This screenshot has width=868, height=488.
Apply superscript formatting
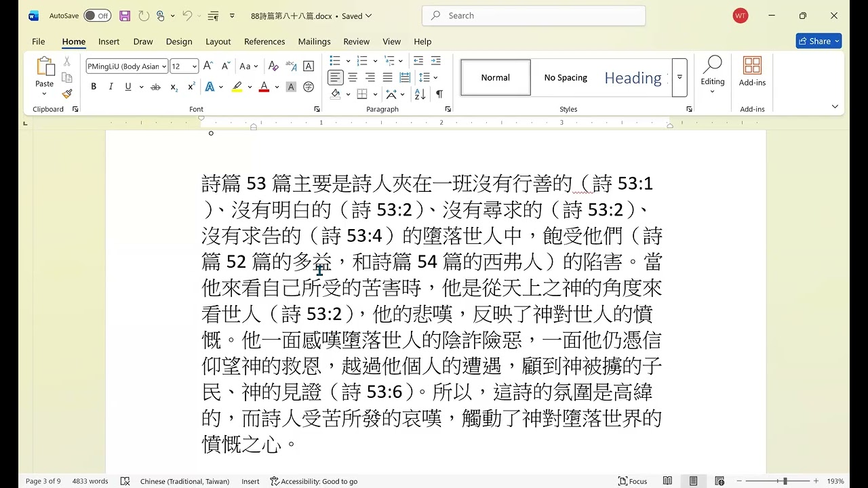191,87
